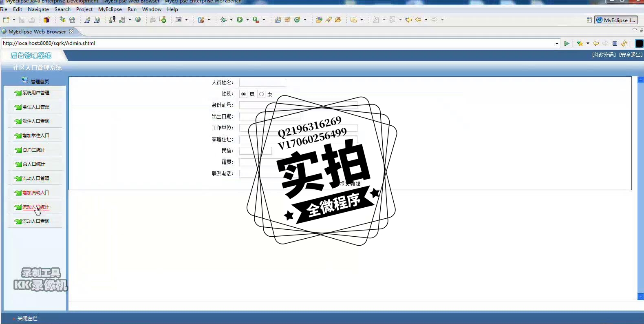Expand the Debug dropdown arrow
The width and height of the screenshot is (644, 324).
(231, 20)
